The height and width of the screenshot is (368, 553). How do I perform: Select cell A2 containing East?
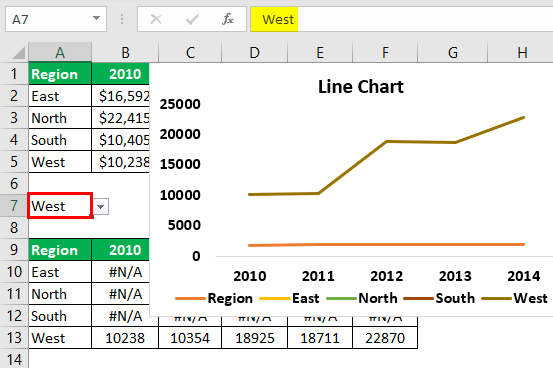60,96
